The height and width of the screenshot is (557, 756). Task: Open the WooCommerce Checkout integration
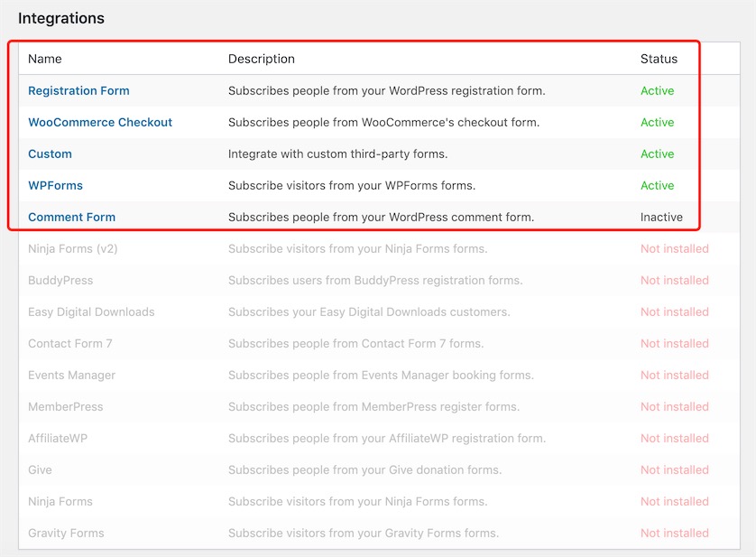(x=100, y=123)
